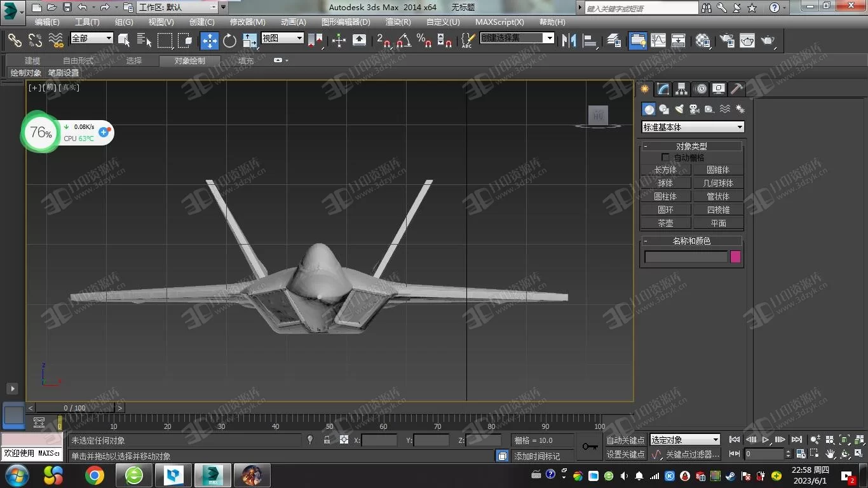868x488 pixels.
Task: Open the reference coordinate 视图 dropdown
Action: point(283,38)
